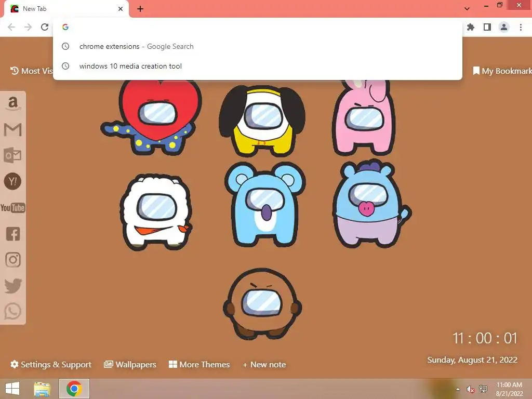Add a New note
The height and width of the screenshot is (399, 532).
tap(264, 364)
